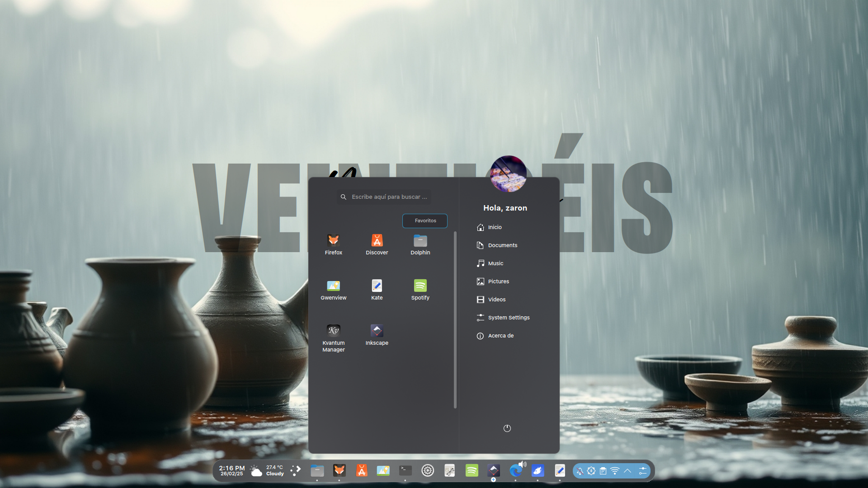This screenshot has height=488, width=868.
Task: Open the Documents folder entry
Action: (x=497, y=245)
